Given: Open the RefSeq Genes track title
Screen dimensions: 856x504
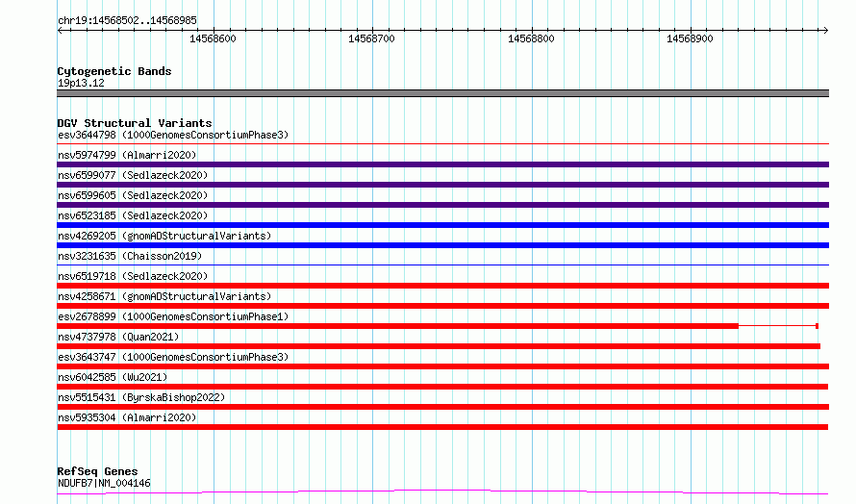Looking at the screenshot, I should coord(97,471).
